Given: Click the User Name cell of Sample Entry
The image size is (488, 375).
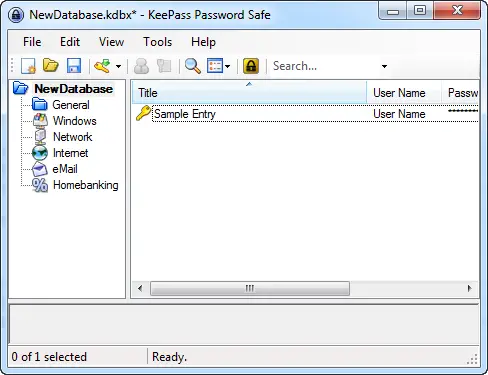Looking at the screenshot, I should click(399, 114).
